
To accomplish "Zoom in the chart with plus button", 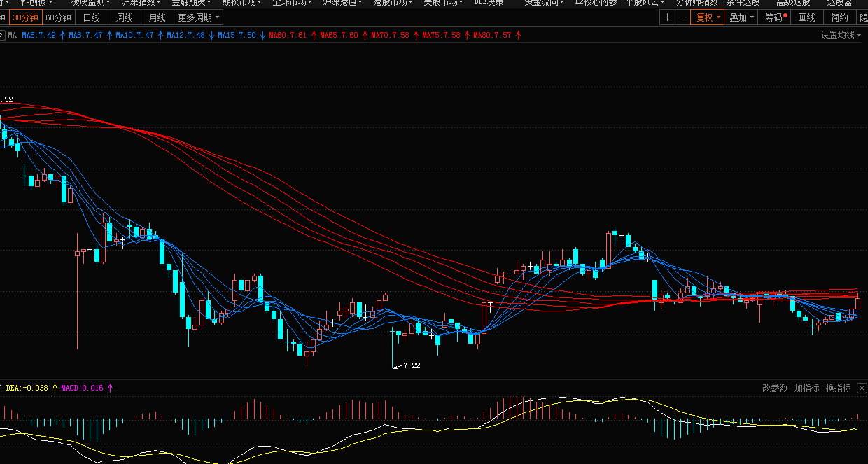I will pos(667,17).
